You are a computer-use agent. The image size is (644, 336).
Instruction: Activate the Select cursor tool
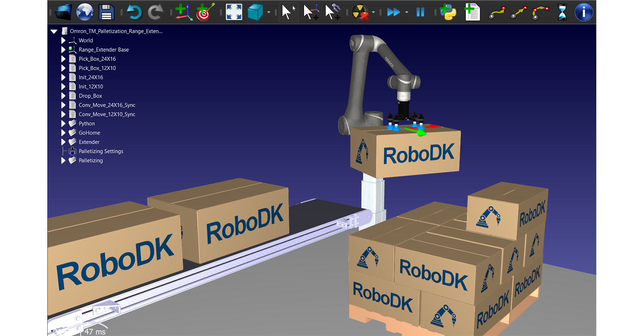click(x=288, y=12)
